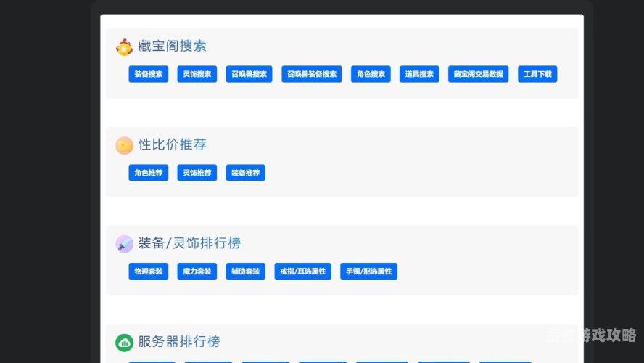Open 角色推荐 button
This screenshot has height=363, width=644.
coord(148,173)
